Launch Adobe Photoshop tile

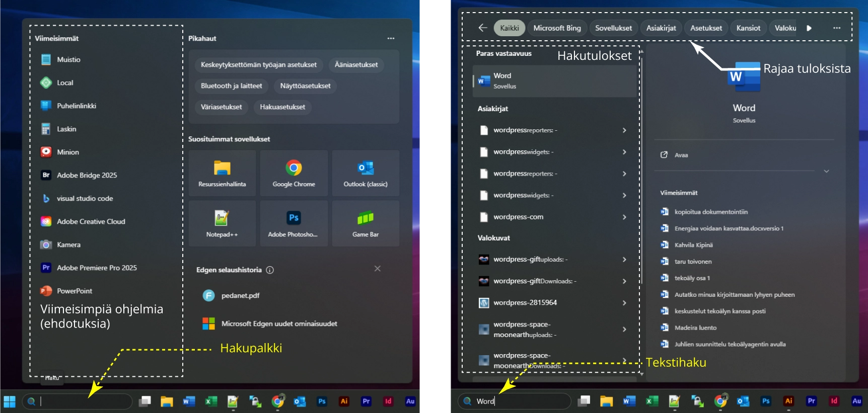[x=294, y=223]
